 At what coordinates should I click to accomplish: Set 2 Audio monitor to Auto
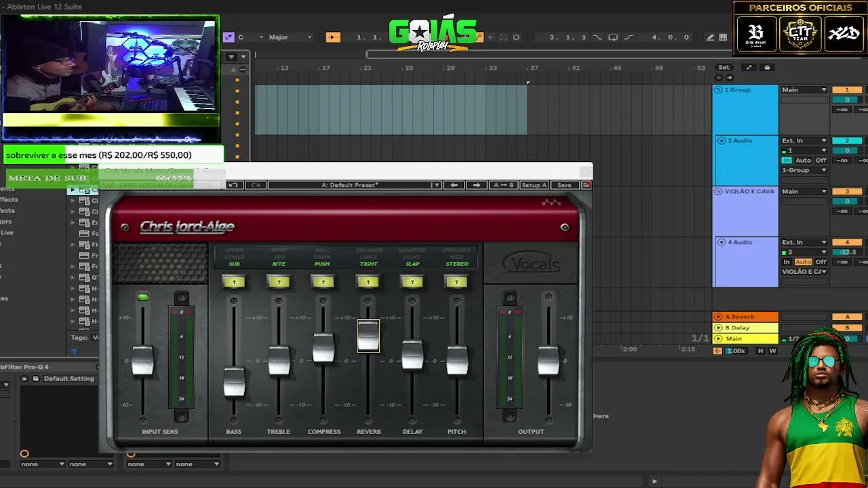pyautogui.click(x=803, y=161)
